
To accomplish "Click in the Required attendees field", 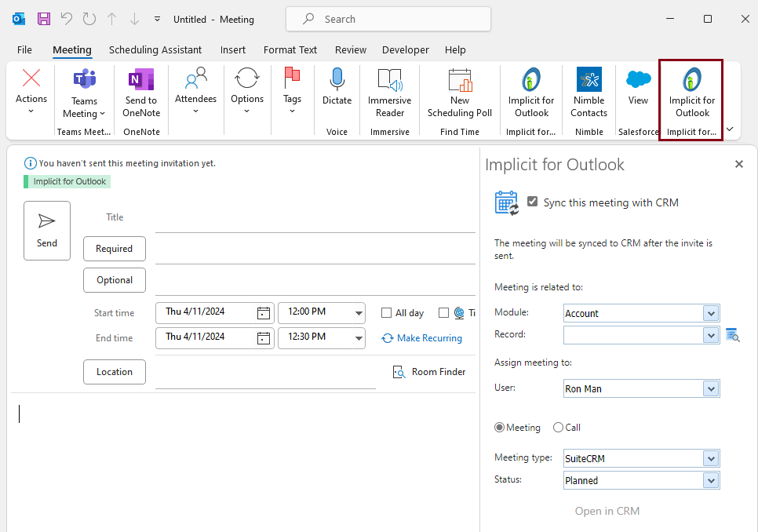I will pos(315,250).
